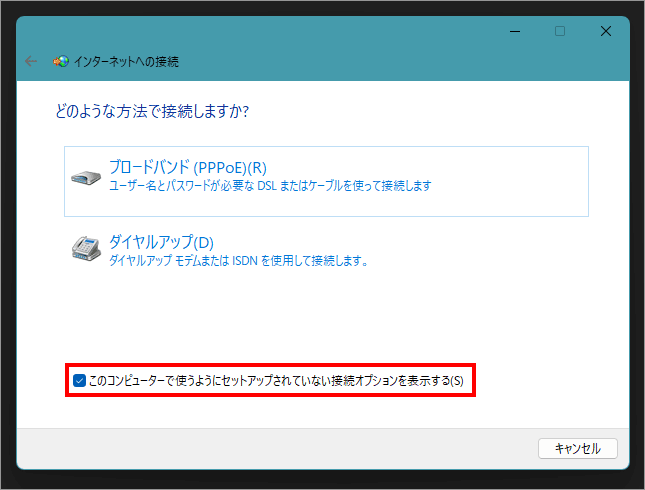Click the back arrow in title bar
This screenshot has width=645, height=490.
(x=31, y=61)
